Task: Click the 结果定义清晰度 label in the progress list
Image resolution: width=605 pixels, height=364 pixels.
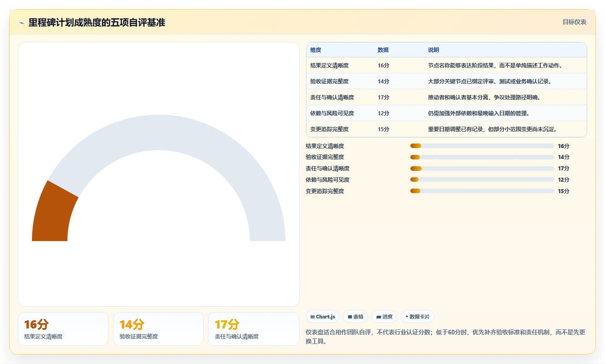Action: pos(325,146)
